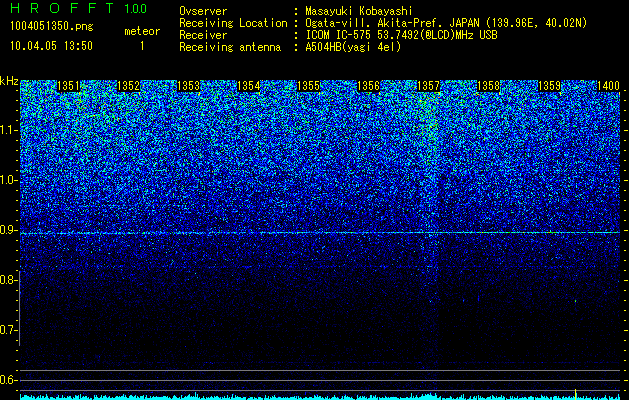
Task: Click the Receiving Location label
Action: point(233,23)
